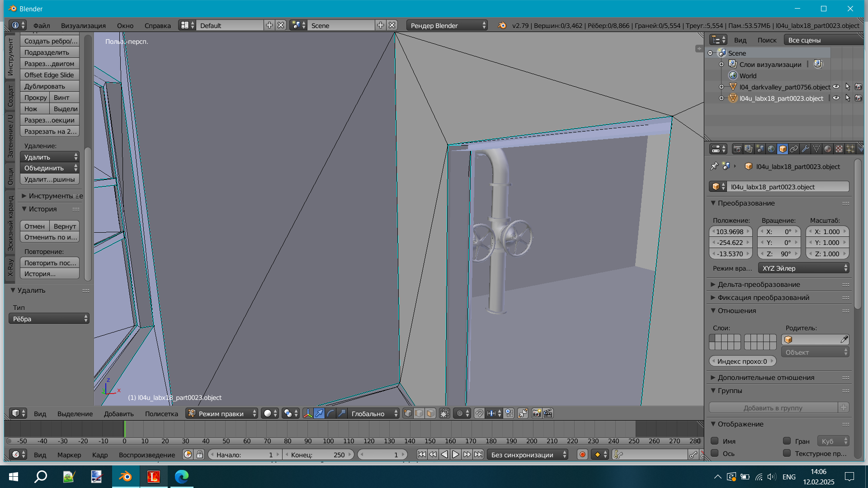Open the World properties globe tab
Image resolution: width=868 pixels, height=488 pixels.
771,149
